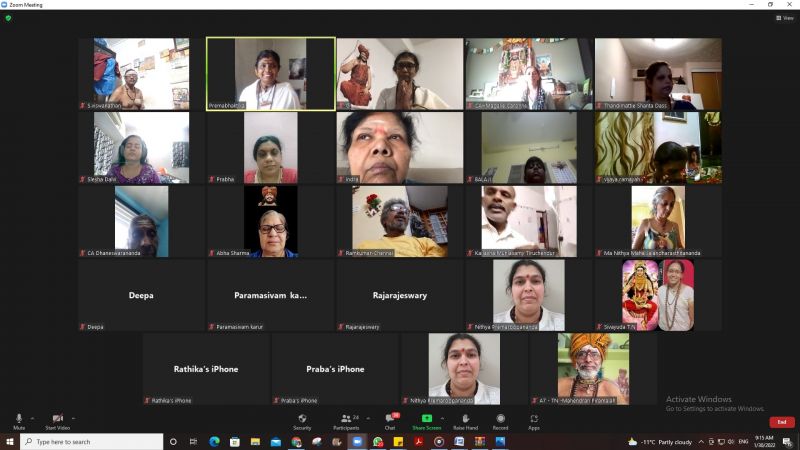The width and height of the screenshot is (800, 450).
Task: Select Deepa's participant tile
Action: tap(141, 295)
